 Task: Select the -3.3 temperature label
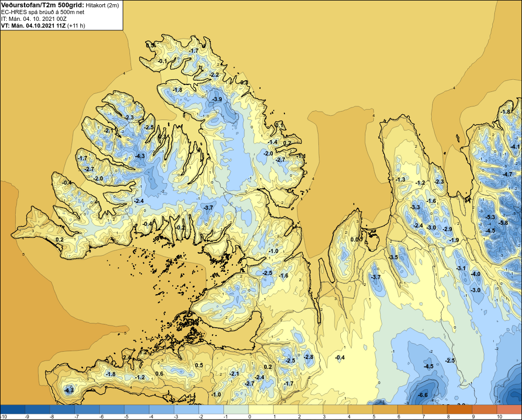pos(416,207)
